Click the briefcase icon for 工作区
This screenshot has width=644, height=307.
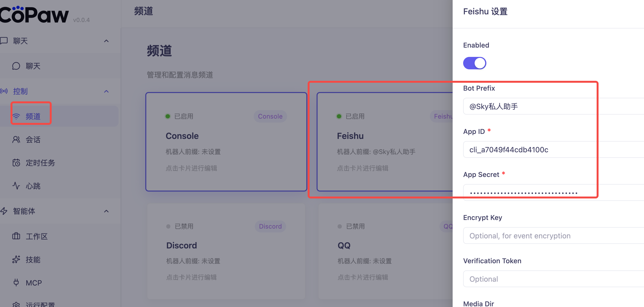pyautogui.click(x=16, y=236)
